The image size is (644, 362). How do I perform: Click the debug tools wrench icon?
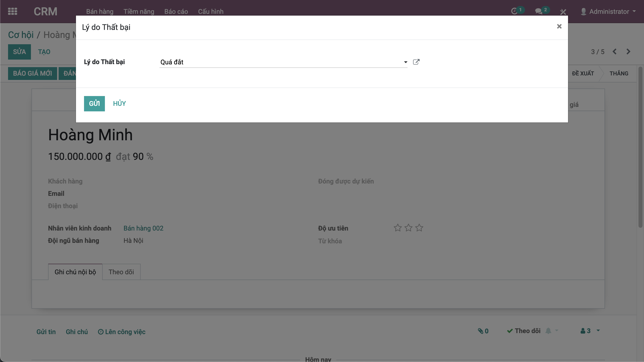pyautogui.click(x=563, y=12)
